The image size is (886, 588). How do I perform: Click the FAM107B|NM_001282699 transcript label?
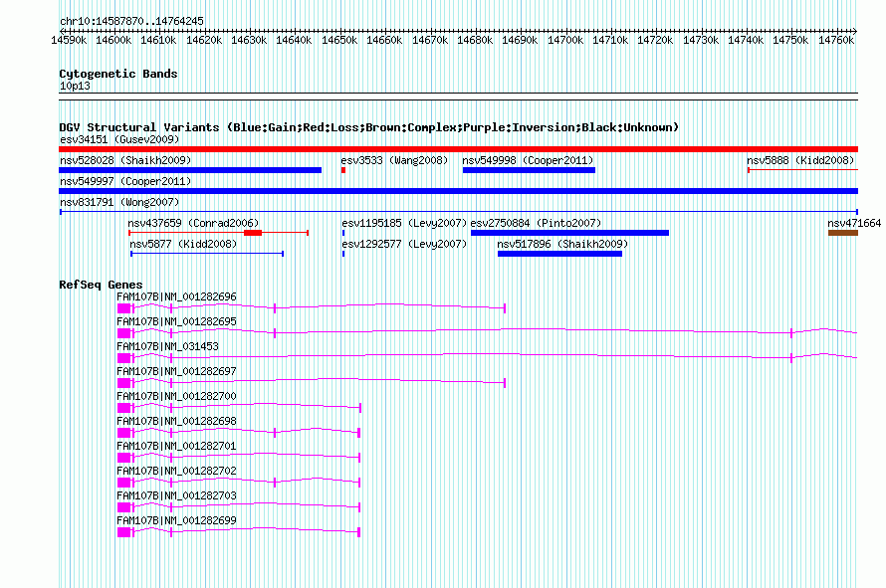pyautogui.click(x=176, y=520)
